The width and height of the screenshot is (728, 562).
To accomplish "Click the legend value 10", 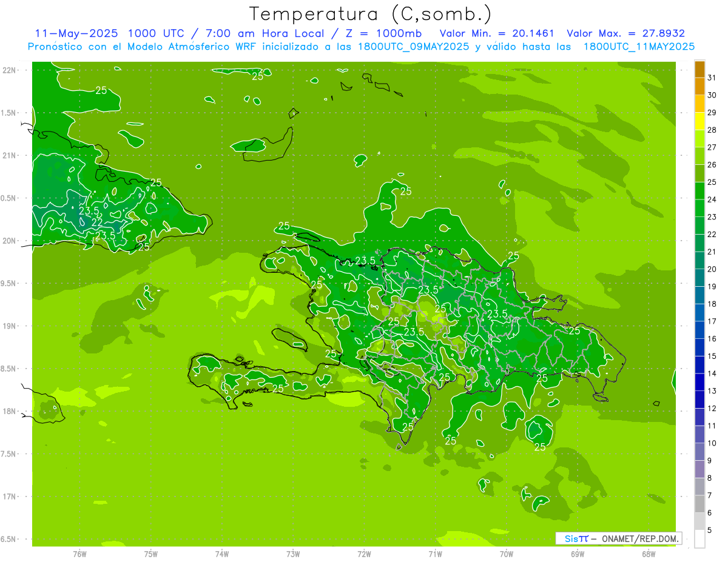I will coord(712,443).
